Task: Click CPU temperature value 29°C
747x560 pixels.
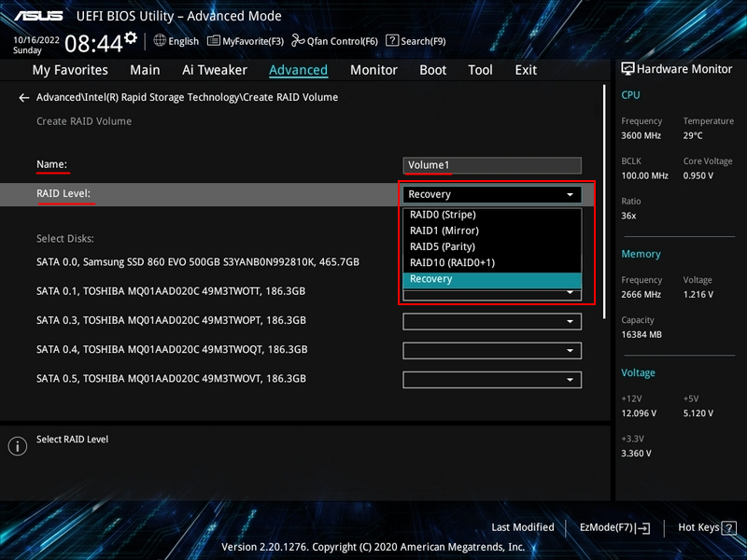Action: (693, 135)
